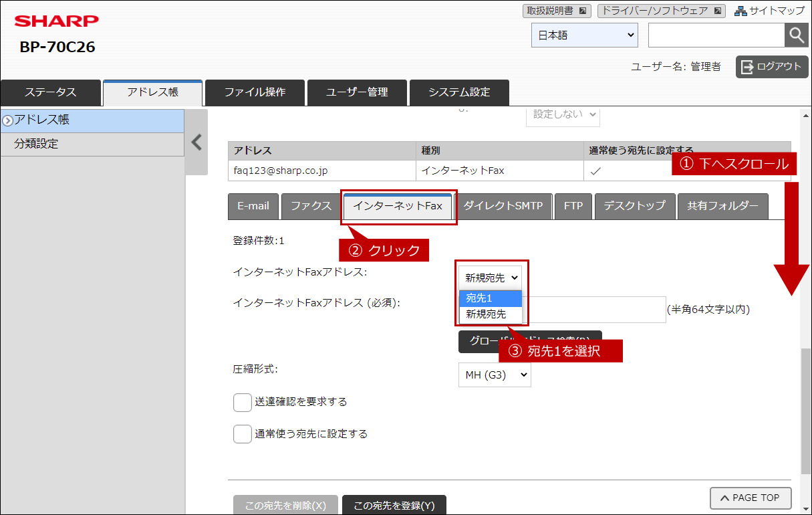Click the この宛先を登録(Y) button
The height and width of the screenshot is (515, 812).
pyautogui.click(x=394, y=506)
